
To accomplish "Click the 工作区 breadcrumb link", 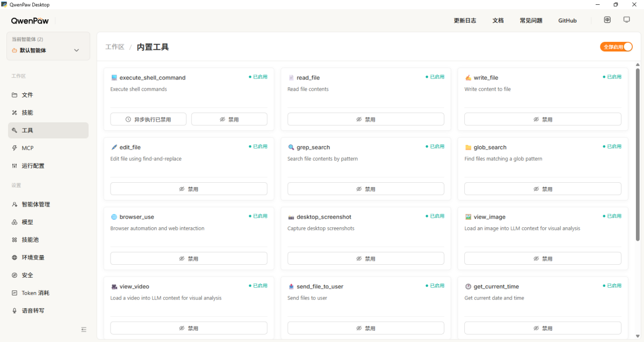I will coord(115,47).
